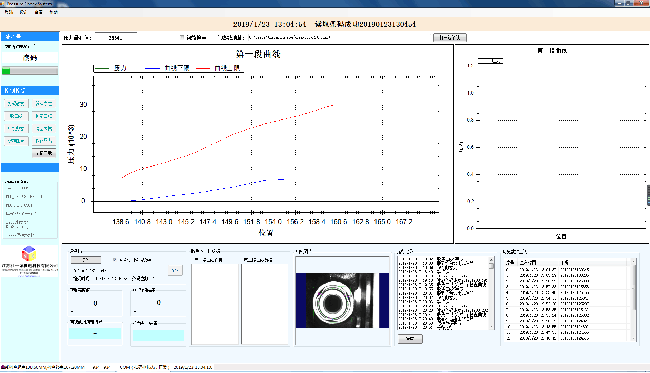
Task: Click the log panel scrollbar down arrow
Action: (492, 327)
